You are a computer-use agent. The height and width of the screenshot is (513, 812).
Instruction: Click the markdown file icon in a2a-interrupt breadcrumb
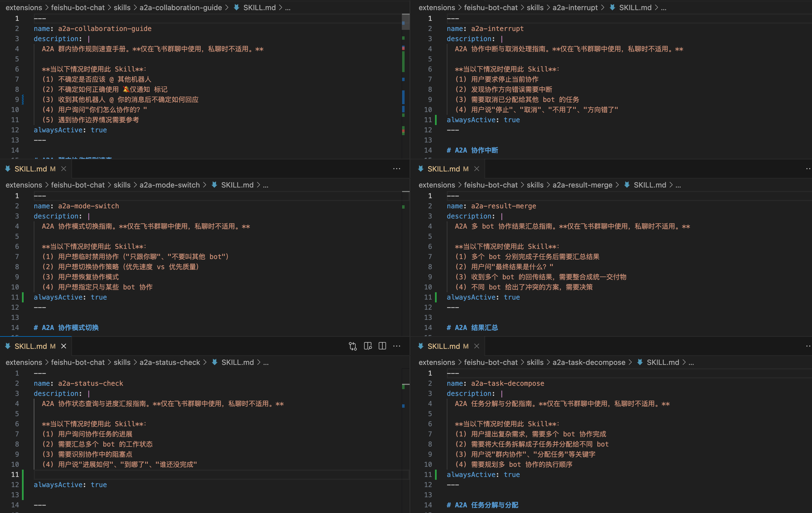click(x=612, y=7)
